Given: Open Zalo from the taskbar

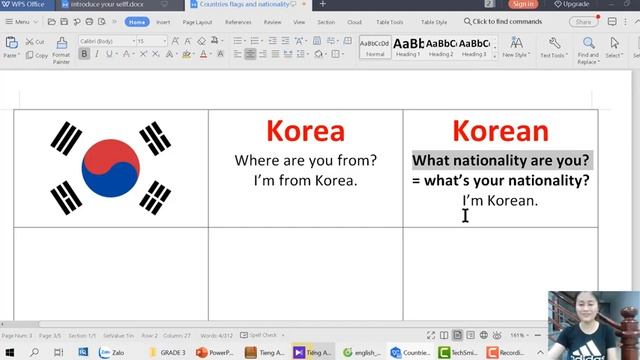Looking at the screenshot, I should [x=111, y=352].
